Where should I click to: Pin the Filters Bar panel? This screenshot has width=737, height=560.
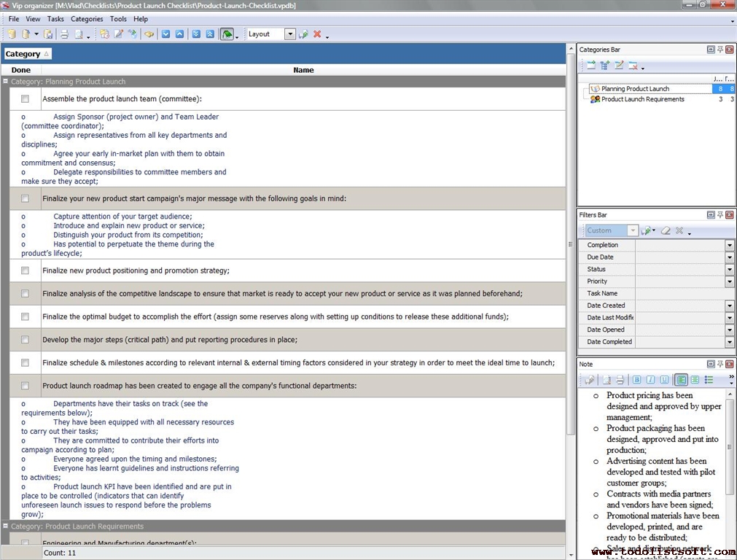pos(720,215)
